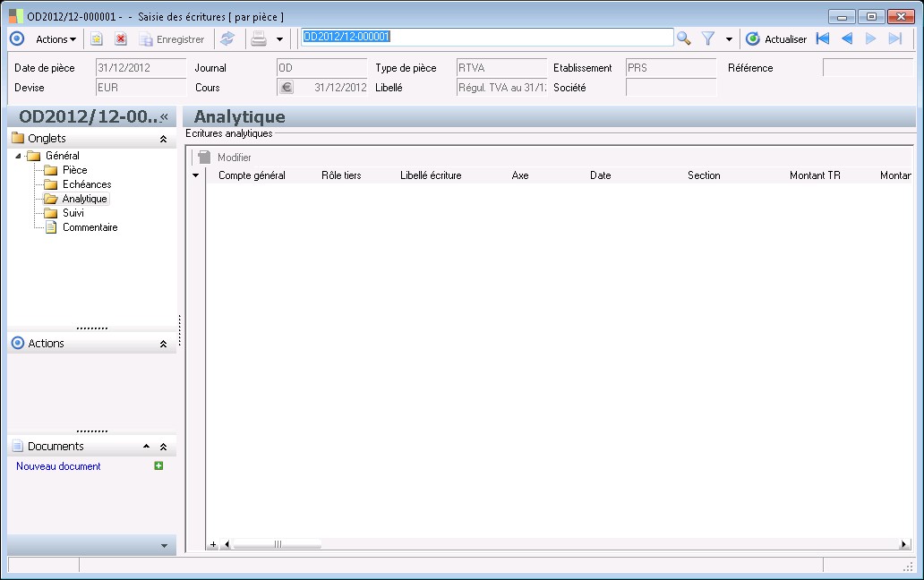
Task: Click the Référence field
Action: coord(868,68)
